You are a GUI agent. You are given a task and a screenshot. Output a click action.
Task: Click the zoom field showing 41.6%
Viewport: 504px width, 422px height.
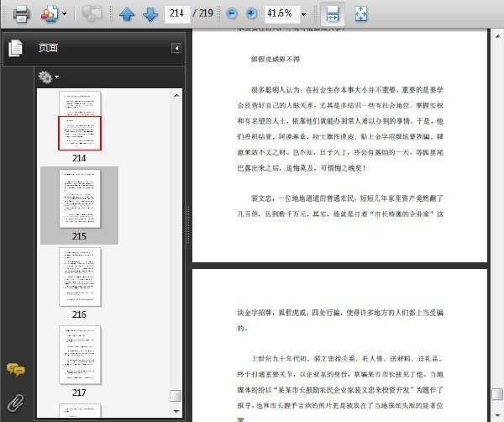(x=282, y=13)
